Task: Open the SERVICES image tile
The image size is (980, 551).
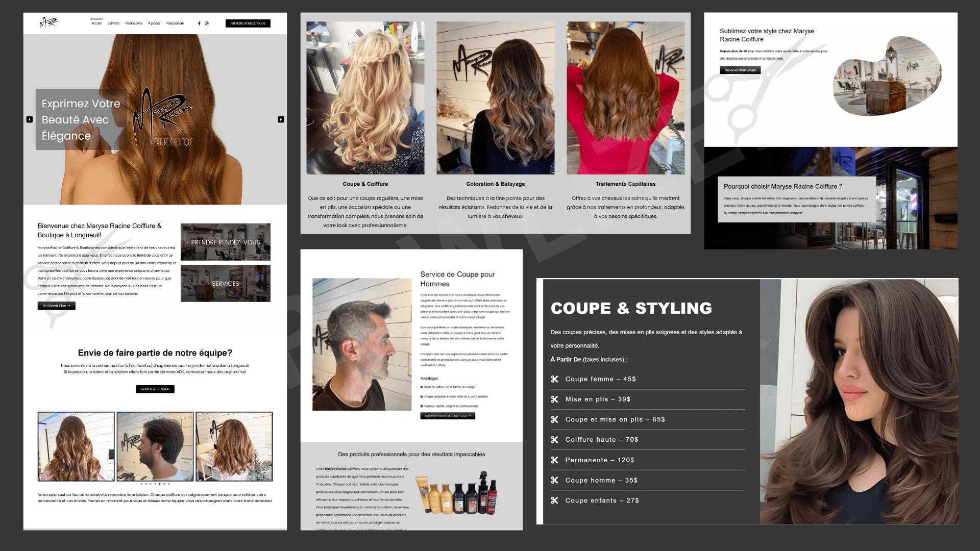Action: [x=226, y=284]
